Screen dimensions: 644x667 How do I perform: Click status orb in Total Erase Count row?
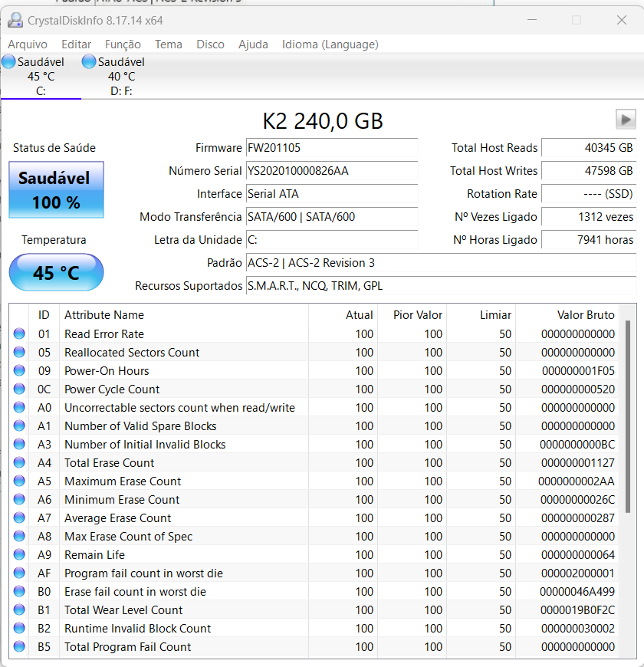(19, 462)
